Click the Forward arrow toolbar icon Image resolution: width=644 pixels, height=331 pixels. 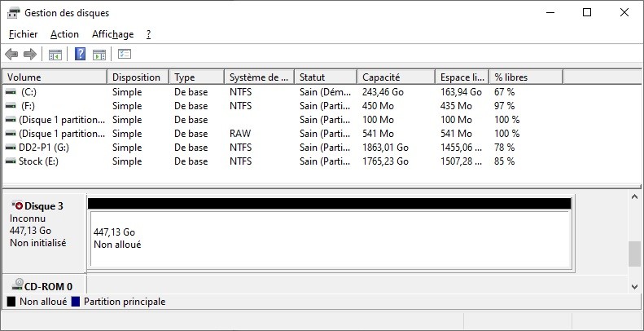tap(30, 55)
